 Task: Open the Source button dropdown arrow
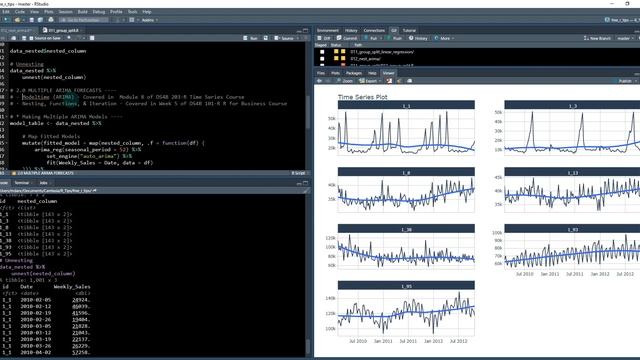298,38
